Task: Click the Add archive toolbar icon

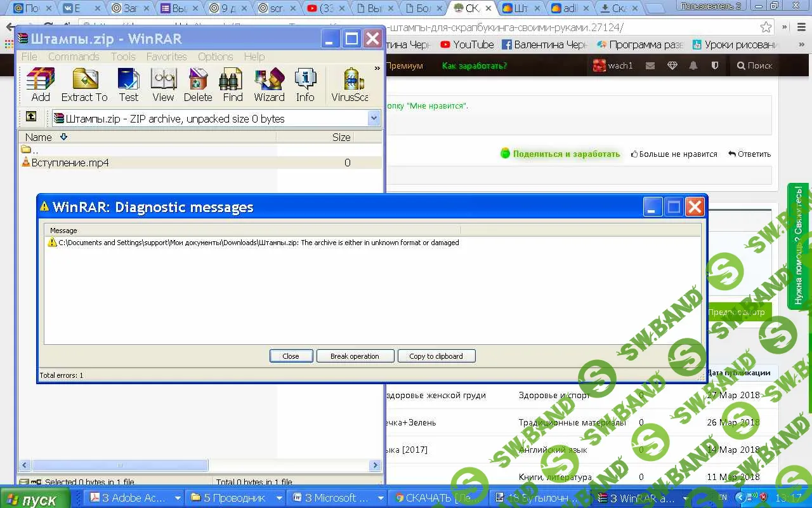Action: pos(40,84)
